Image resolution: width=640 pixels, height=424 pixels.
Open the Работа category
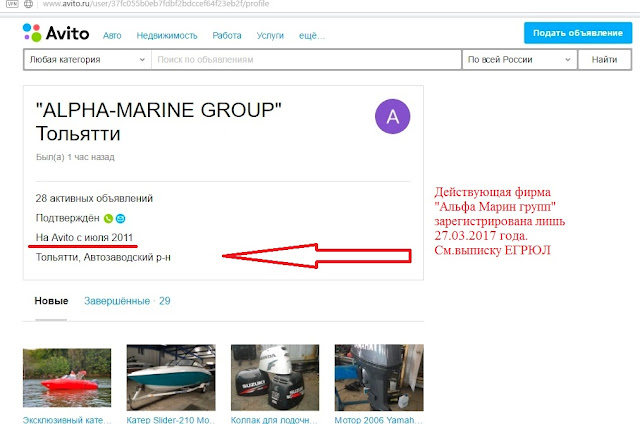tap(227, 36)
